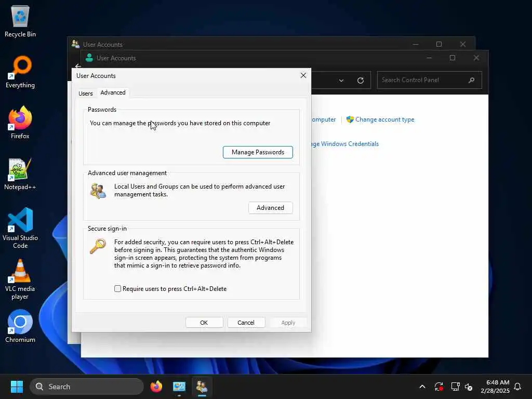
Task: Click the Windows Start button
Action: 17,387
